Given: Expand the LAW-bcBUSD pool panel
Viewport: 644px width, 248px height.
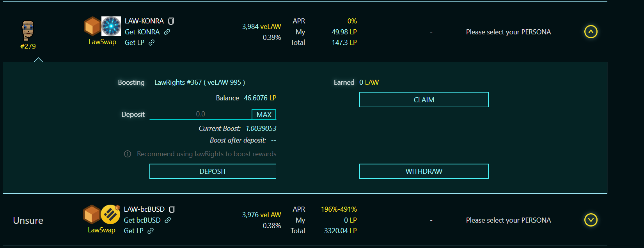Looking at the screenshot, I should [591, 220].
